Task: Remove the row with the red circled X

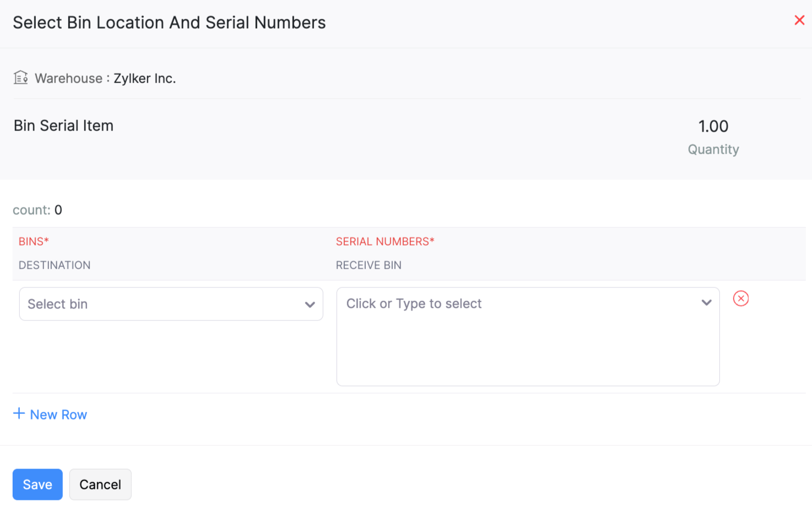Action: pos(740,298)
